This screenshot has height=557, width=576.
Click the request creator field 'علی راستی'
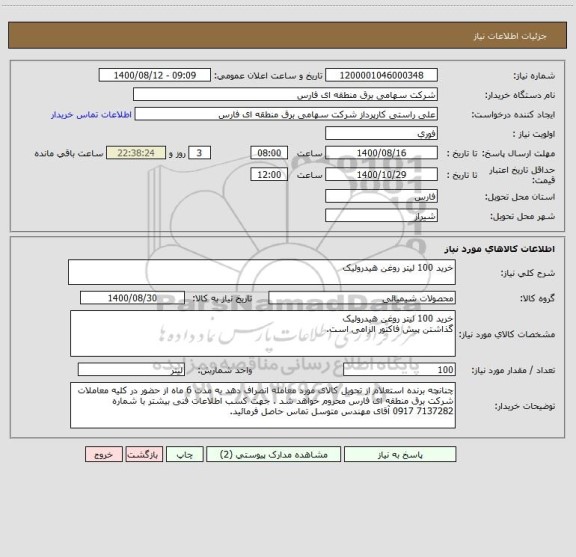pyautogui.click(x=286, y=114)
